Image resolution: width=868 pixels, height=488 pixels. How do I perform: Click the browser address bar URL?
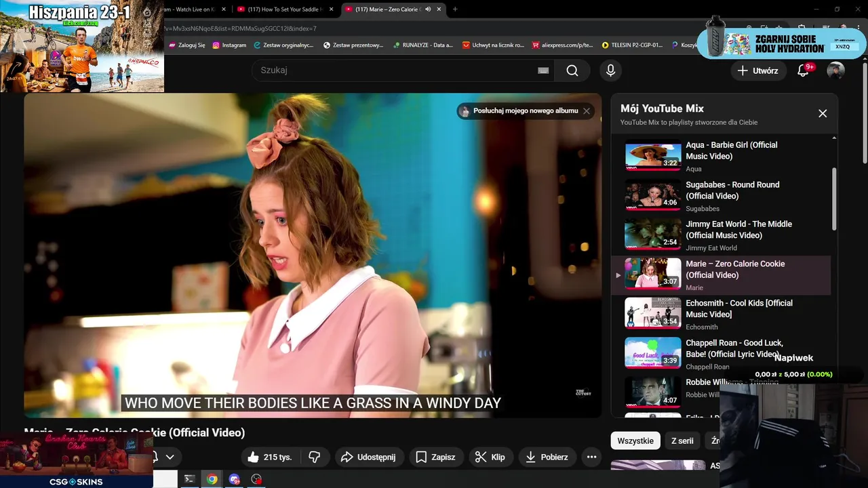(241, 28)
